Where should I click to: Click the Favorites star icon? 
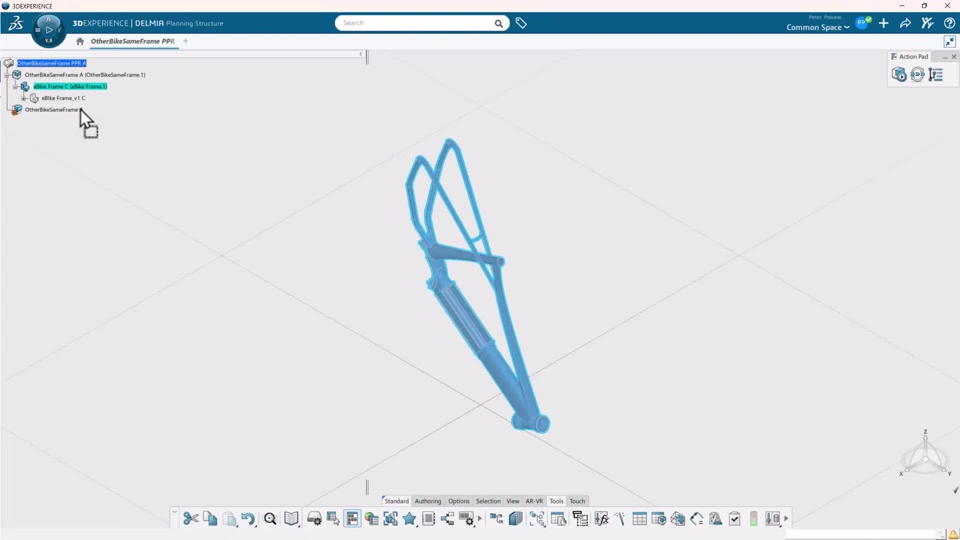click(410, 519)
